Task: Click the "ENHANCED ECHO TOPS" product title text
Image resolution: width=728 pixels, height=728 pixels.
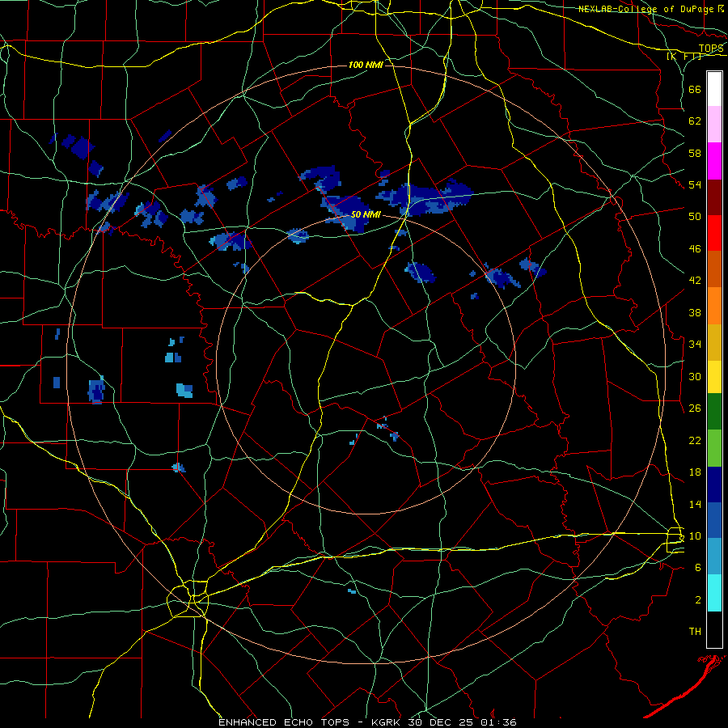Action: coord(284,722)
